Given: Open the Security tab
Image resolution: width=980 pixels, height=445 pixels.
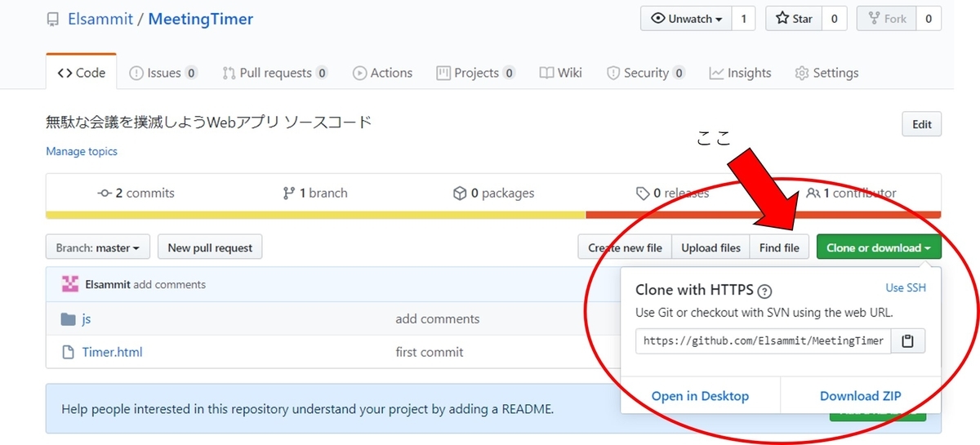Looking at the screenshot, I should (646, 73).
